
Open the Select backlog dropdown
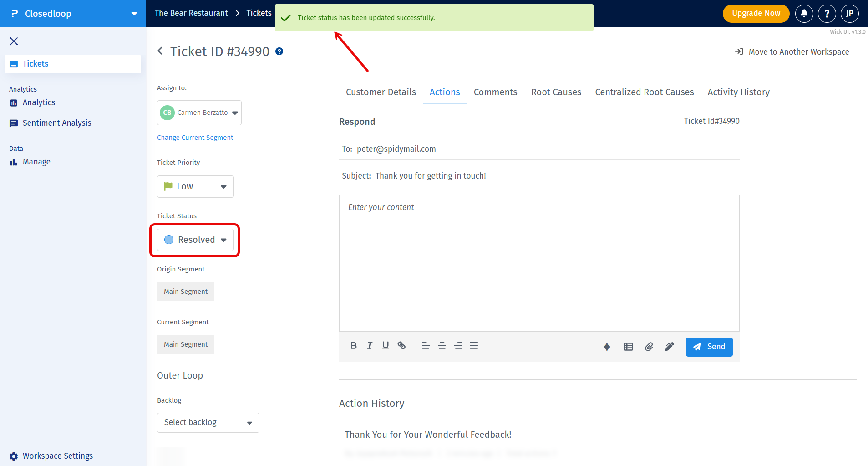coord(208,423)
